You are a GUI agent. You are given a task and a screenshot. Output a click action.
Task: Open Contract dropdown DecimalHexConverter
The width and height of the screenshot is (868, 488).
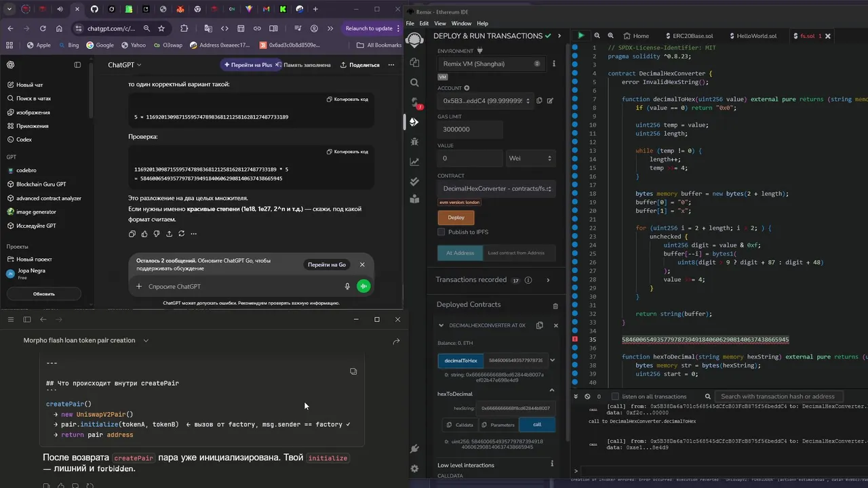[x=496, y=188]
